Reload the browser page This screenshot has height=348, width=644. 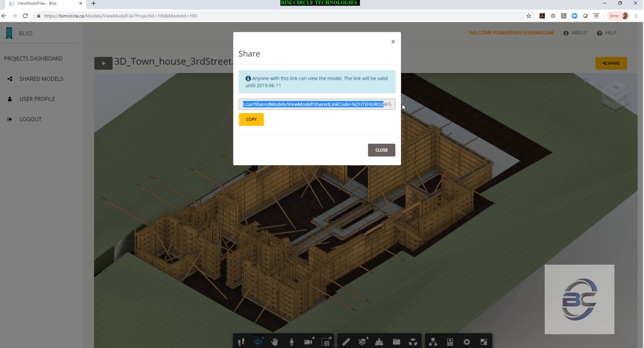point(25,16)
